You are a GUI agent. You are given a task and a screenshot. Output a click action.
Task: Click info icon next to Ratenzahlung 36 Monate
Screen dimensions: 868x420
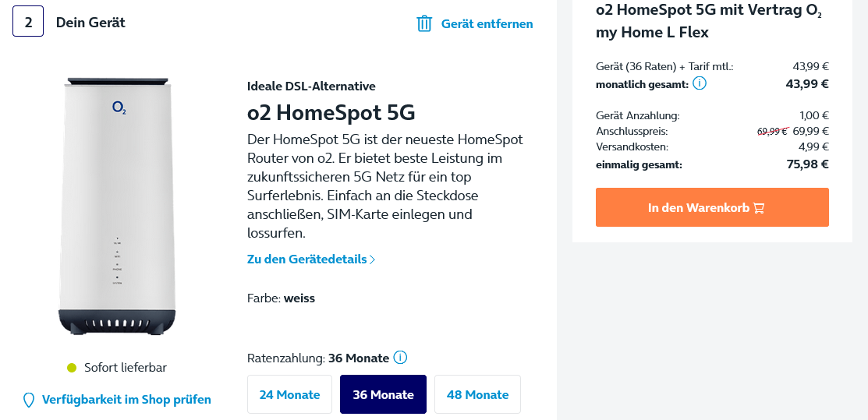coord(400,358)
